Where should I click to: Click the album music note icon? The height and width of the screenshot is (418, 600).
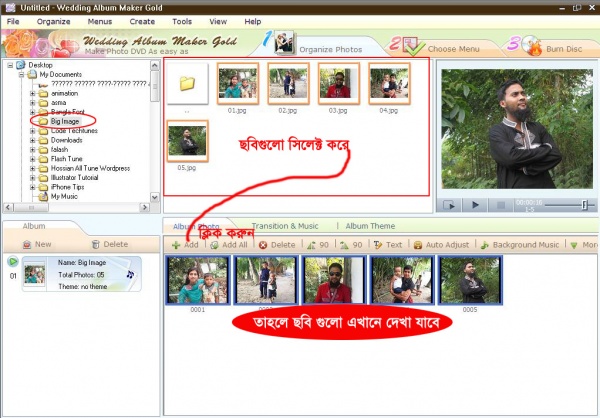click(x=130, y=274)
